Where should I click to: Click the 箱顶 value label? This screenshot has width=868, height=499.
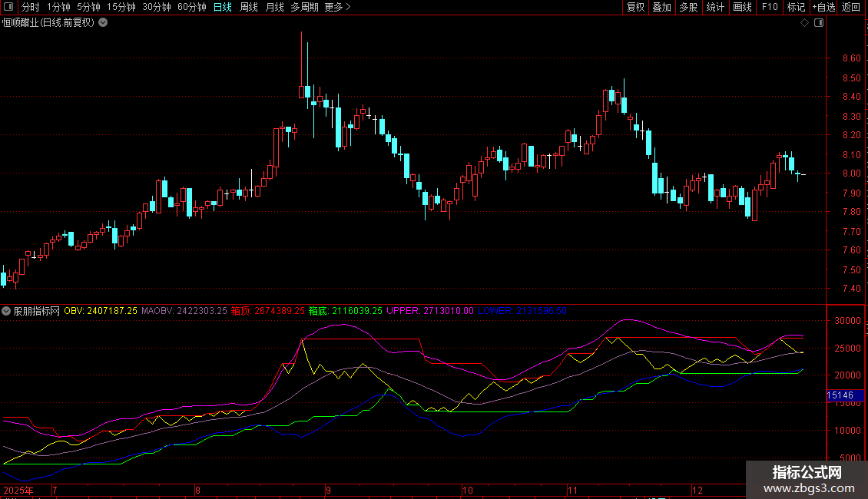[267, 311]
